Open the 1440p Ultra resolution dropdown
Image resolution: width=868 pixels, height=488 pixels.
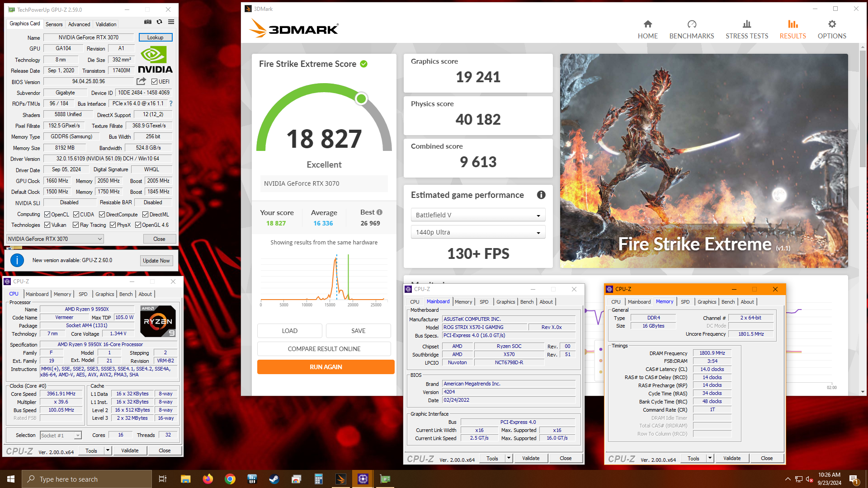[x=478, y=232]
